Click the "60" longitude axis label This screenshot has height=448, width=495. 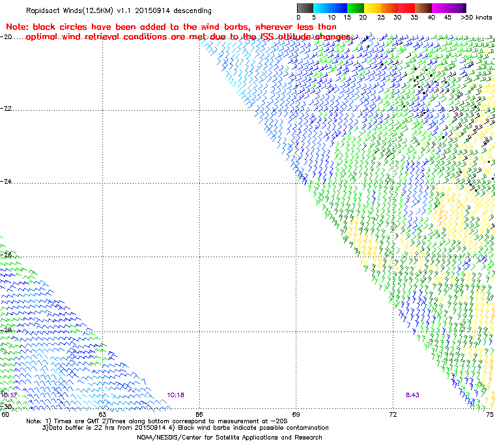tap(5, 414)
